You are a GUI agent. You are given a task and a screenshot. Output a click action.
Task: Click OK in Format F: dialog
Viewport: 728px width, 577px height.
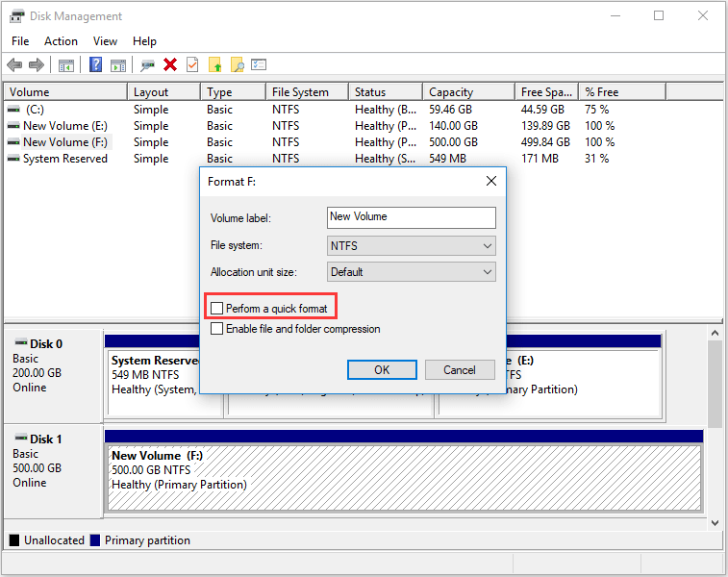[x=382, y=370]
